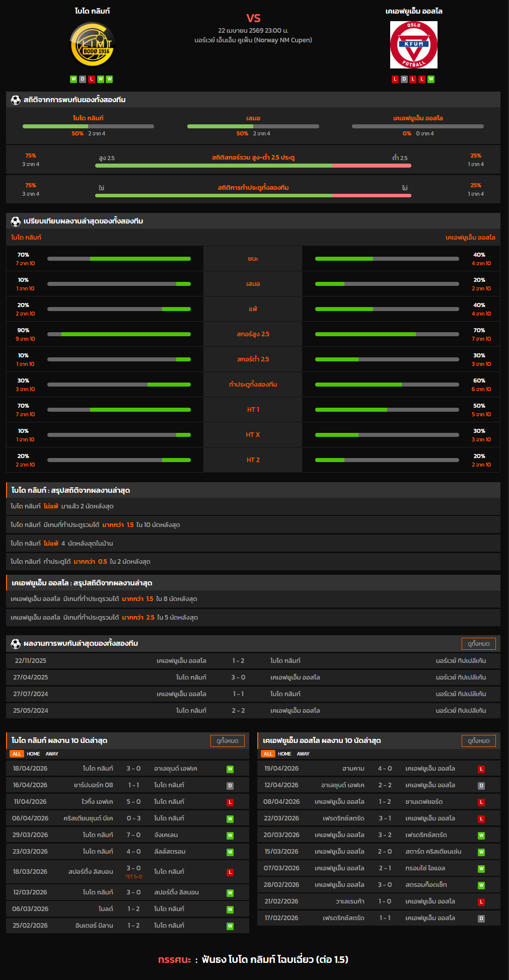Click the red L result badge in the 19/04/2026 row
Viewport: 509px width, 980px height.
pos(481,769)
